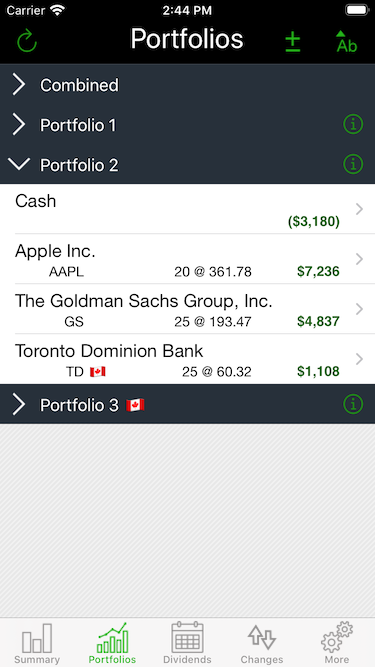Expand Portfolio 1 chevron
The image size is (375, 667).
(x=19, y=125)
